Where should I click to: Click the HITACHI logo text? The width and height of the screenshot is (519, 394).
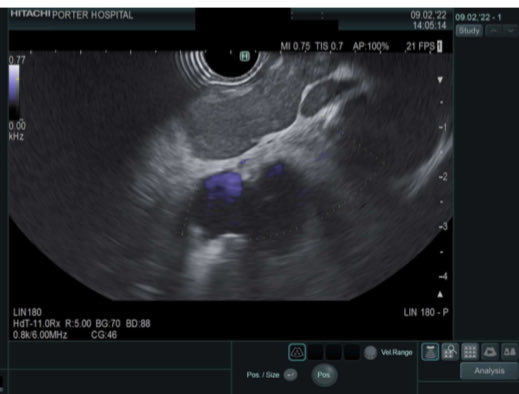(x=30, y=14)
